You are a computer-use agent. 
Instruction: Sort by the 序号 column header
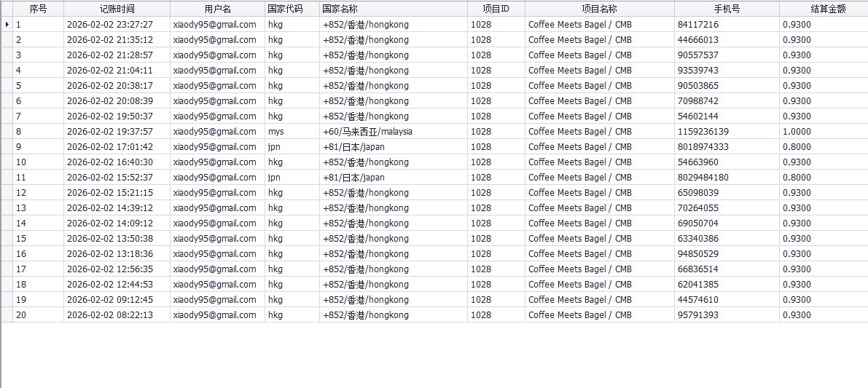pyautogui.click(x=38, y=9)
